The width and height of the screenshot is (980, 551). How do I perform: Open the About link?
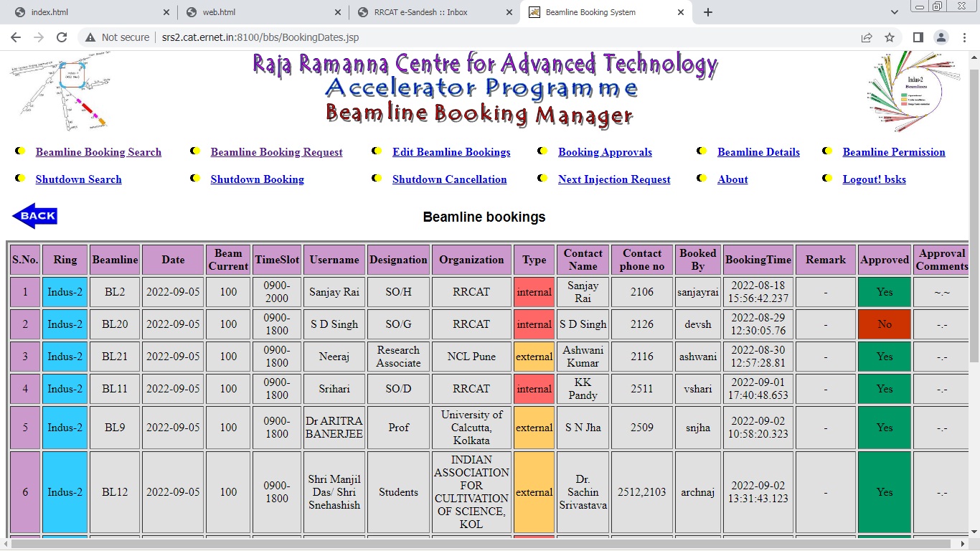[732, 179]
